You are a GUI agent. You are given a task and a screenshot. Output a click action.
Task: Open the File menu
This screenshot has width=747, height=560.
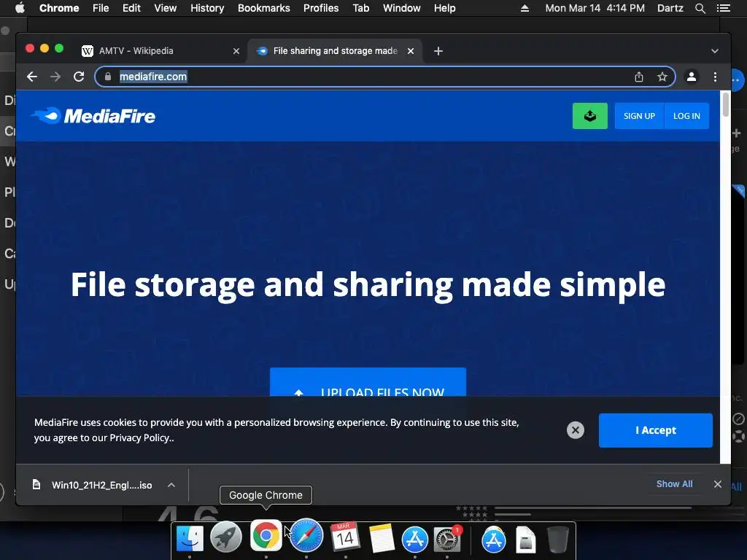pos(101,8)
